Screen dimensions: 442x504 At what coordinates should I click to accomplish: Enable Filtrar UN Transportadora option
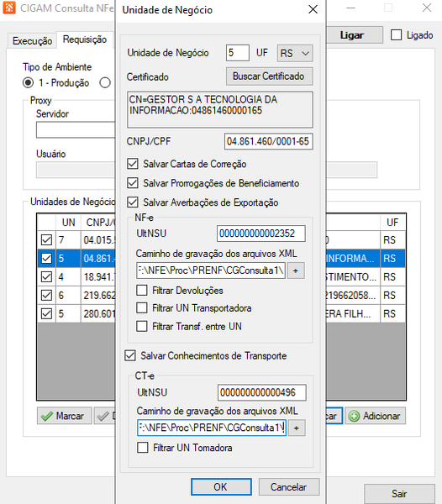142,308
